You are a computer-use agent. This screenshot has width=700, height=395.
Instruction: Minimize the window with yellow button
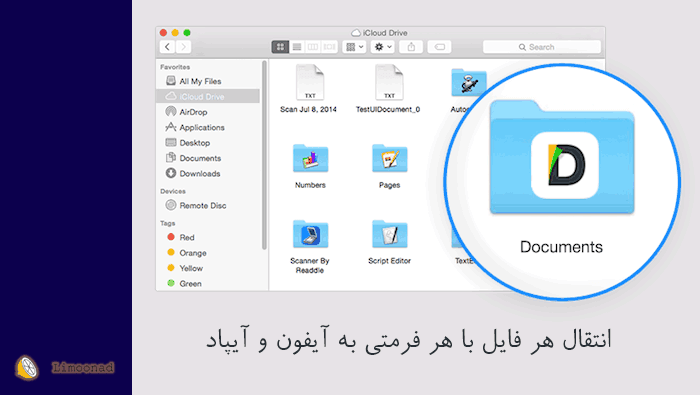(x=175, y=33)
